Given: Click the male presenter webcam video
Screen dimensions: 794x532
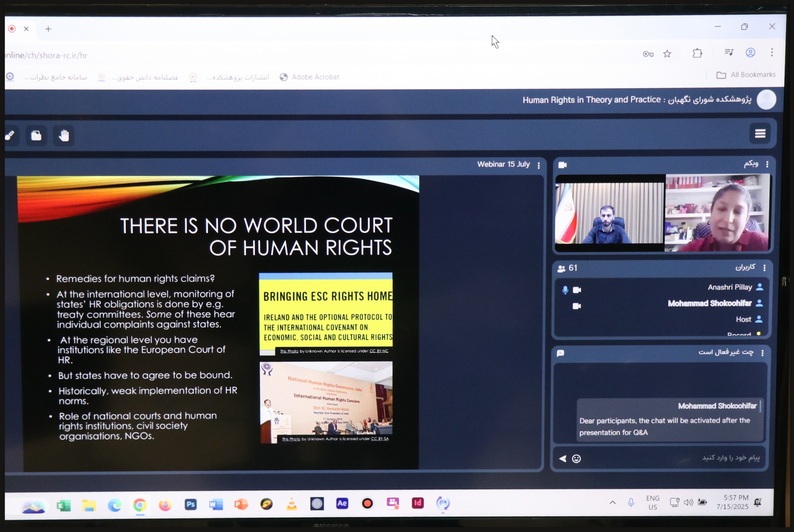Looking at the screenshot, I should coord(609,213).
